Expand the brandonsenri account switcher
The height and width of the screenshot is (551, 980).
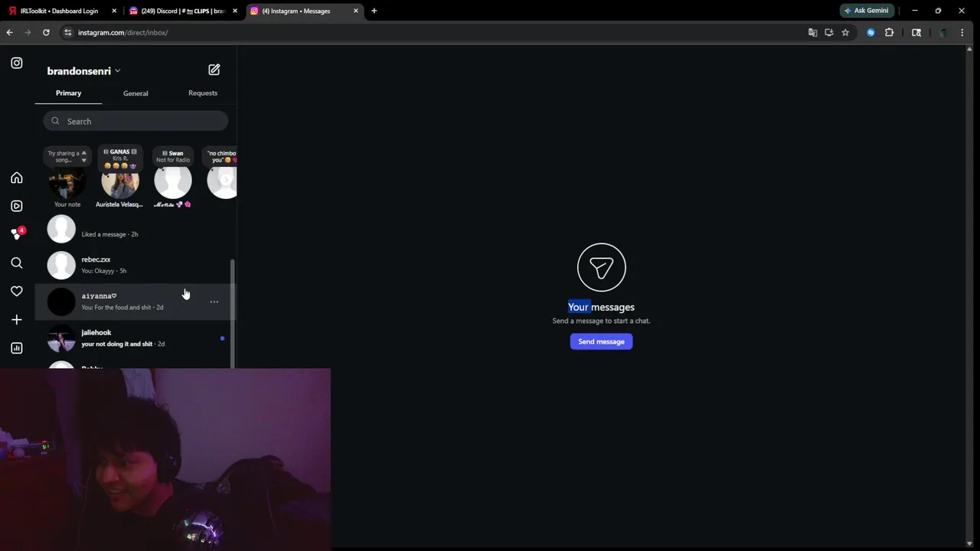tap(84, 70)
